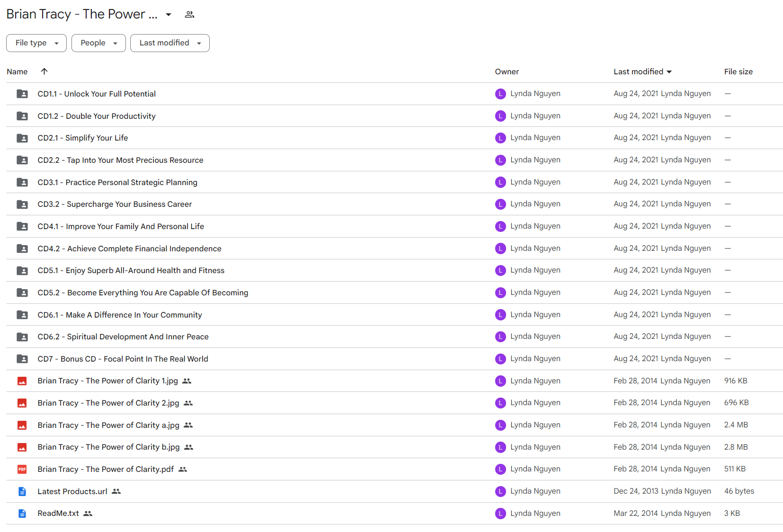Image resolution: width=783 pixels, height=532 pixels.
Task: Select 'Brian Tracy - The Power of Clarity.pdf' name
Action: tap(106, 469)
